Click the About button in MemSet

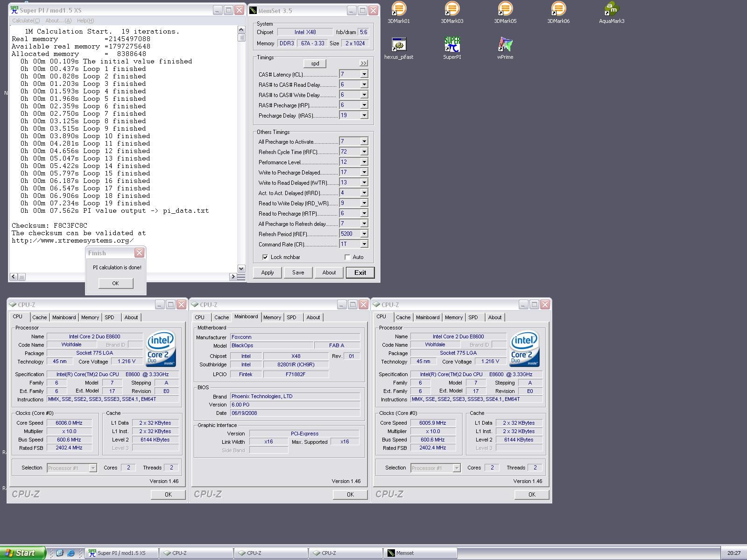click(x=329, y=273)
